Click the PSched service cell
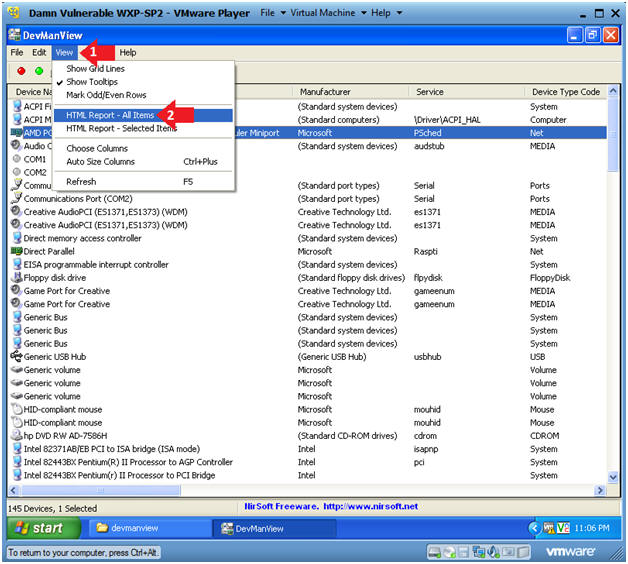 [x=427, y=133]
